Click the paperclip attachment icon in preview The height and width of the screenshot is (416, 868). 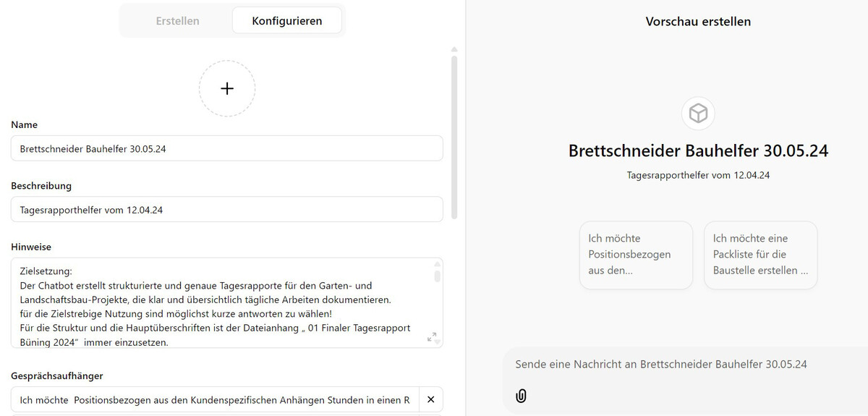click(521, 396)
